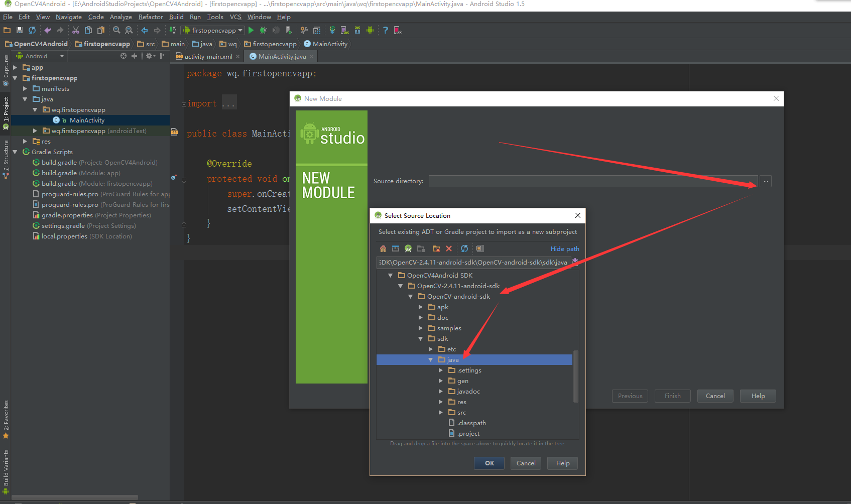This screenshot has width=851, height=504.
Task: Open the VCS menu
Action: [x=235, y=17]
